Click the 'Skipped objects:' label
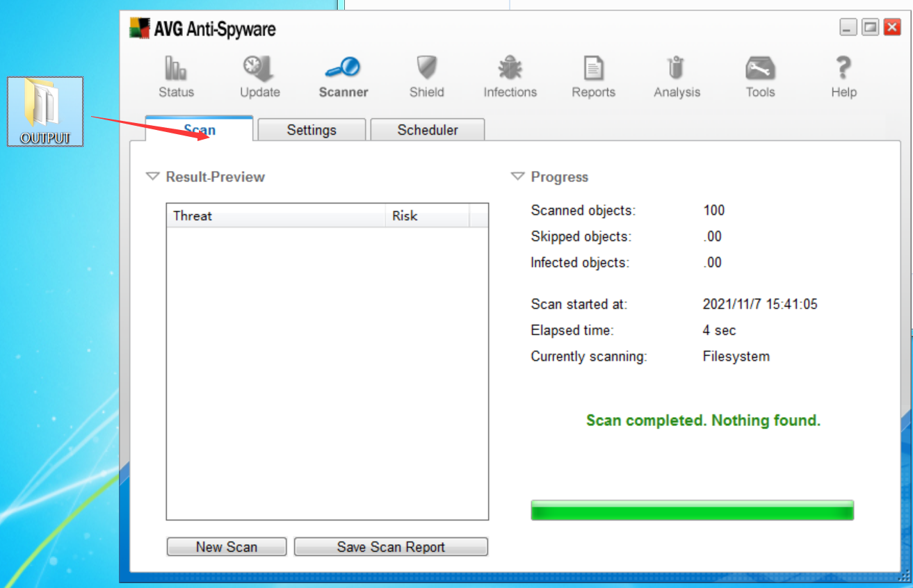This screenshot has height=588, width=913. pos(581,236)
